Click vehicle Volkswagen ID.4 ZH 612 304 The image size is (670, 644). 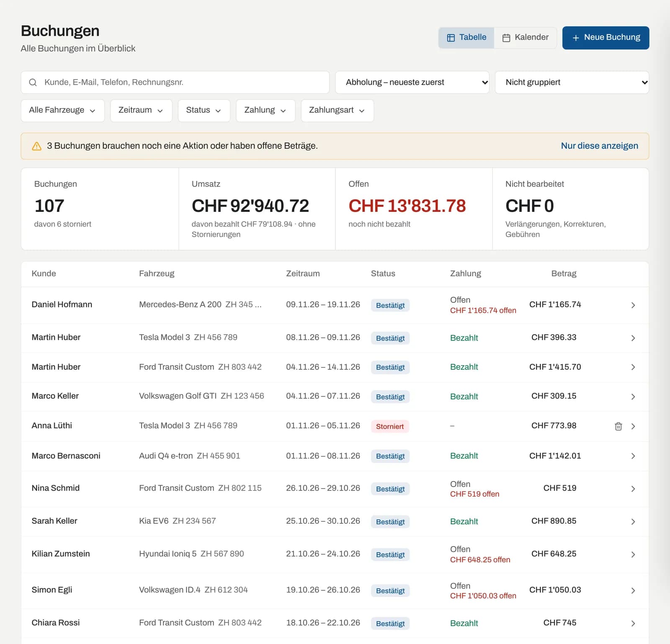[x=193, y=590]
